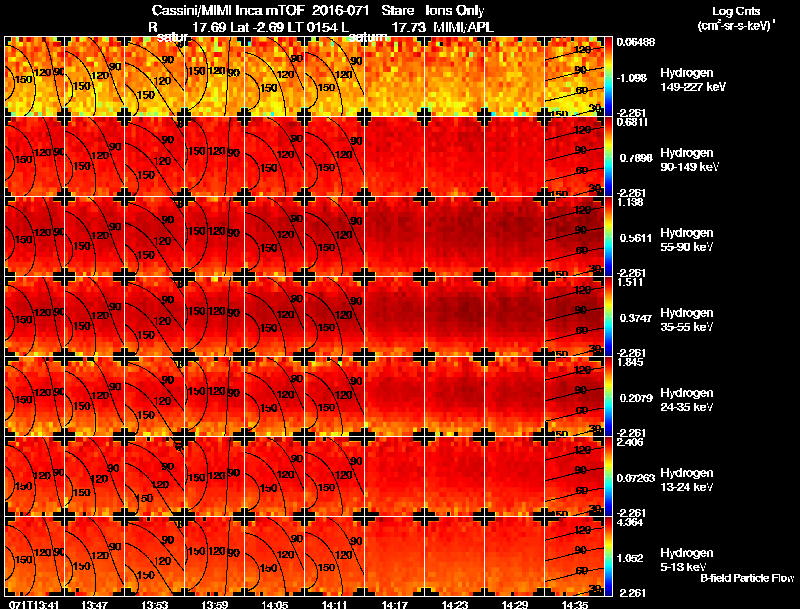Screen dimensions: 800x609
Task: Open the 55-90 keV image at 14:05
Action: 274,237
